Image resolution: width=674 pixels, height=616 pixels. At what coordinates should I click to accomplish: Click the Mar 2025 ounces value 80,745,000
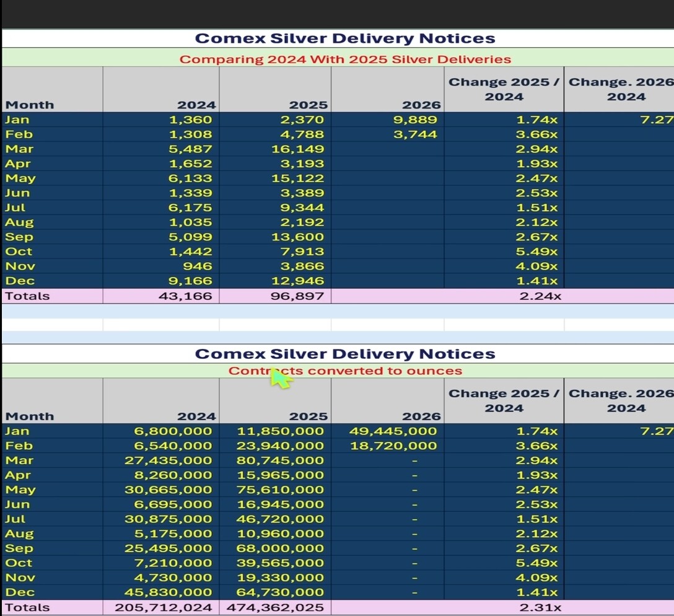[x=280, y=460]
